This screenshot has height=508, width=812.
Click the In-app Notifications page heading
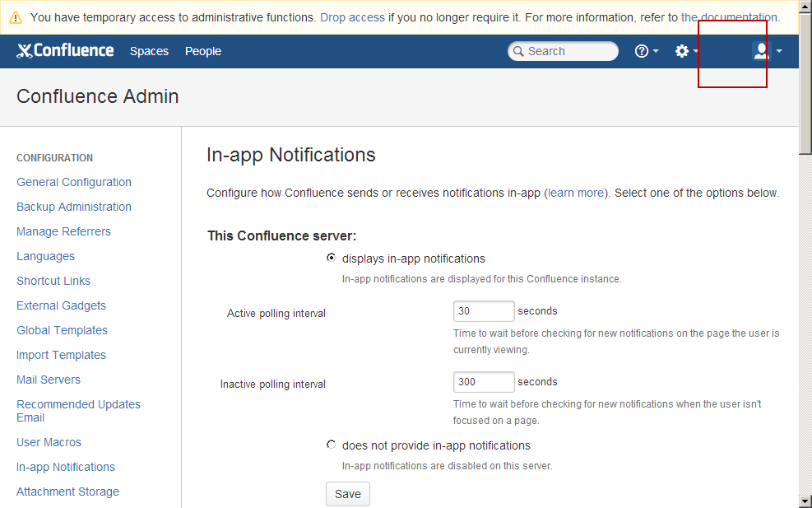point(291,155)
